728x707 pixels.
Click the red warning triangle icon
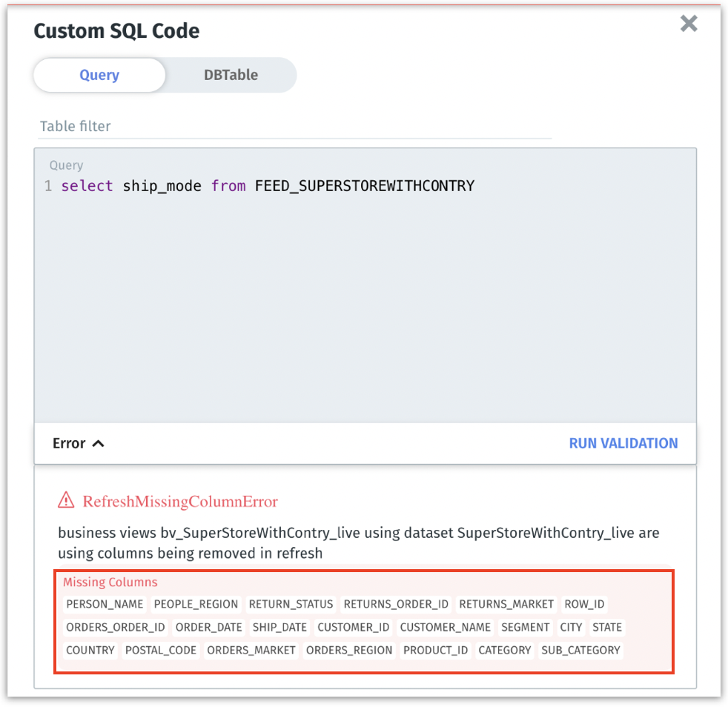click(67, 501)
